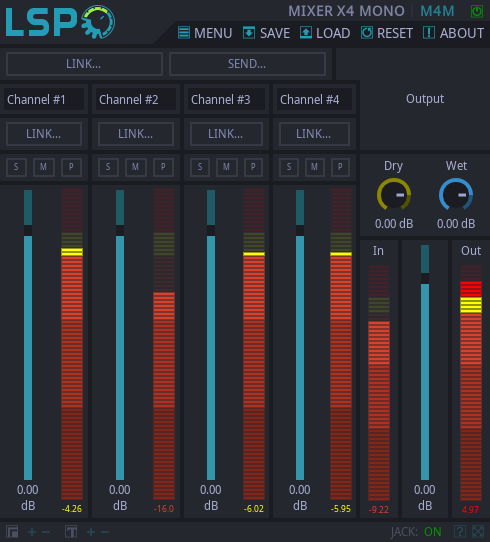Click the RESET menu item
The width and height of the screenshot is (490, 542).
(x=387, y=33)
